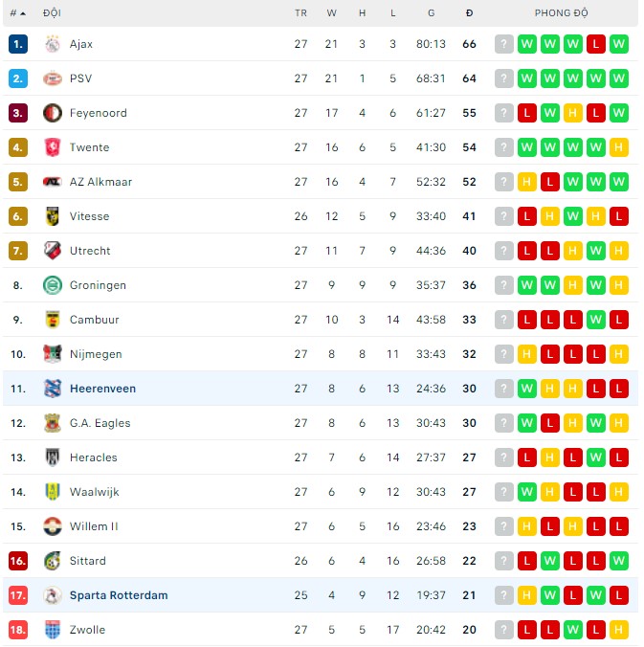Open the Sparta Rotterdam team link

119,595
